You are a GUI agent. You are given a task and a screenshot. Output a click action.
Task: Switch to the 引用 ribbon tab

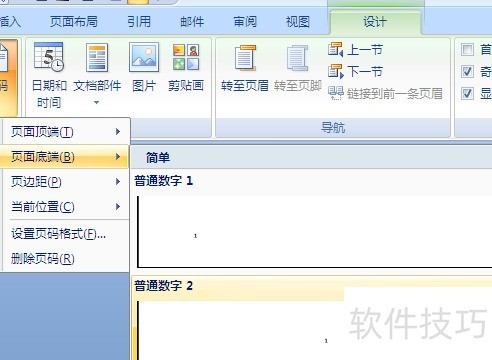[139, 22]
